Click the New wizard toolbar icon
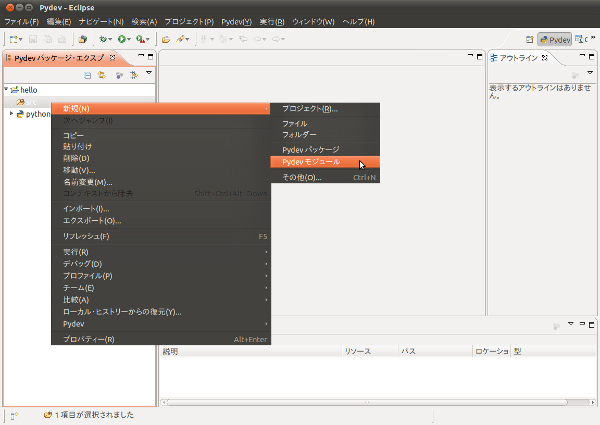The width and height of the screenshot is (600, 425). 13,39
